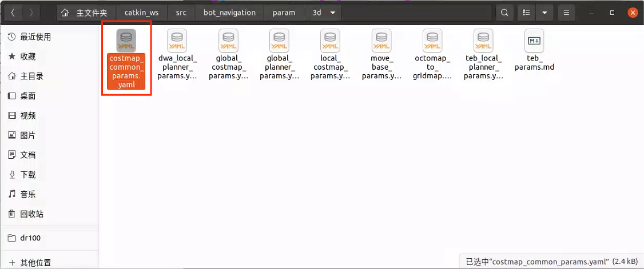Go to bot_navigation folder in breadcrumb
The width and height of the screenshot is (644, 269).
(229, 13)
